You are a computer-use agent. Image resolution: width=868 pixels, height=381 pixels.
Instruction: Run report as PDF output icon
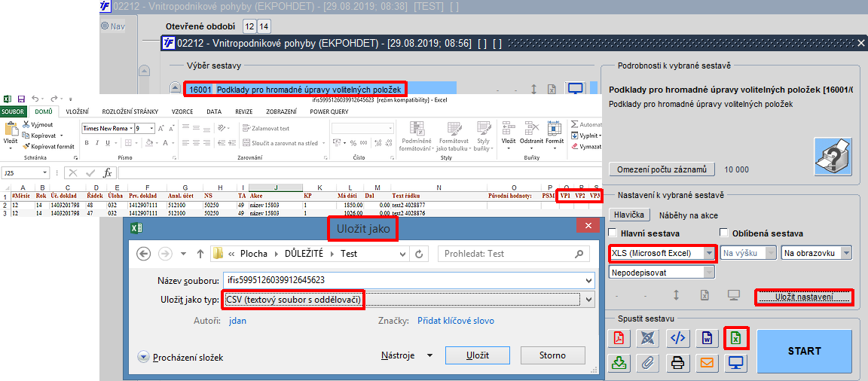[619, 338]
